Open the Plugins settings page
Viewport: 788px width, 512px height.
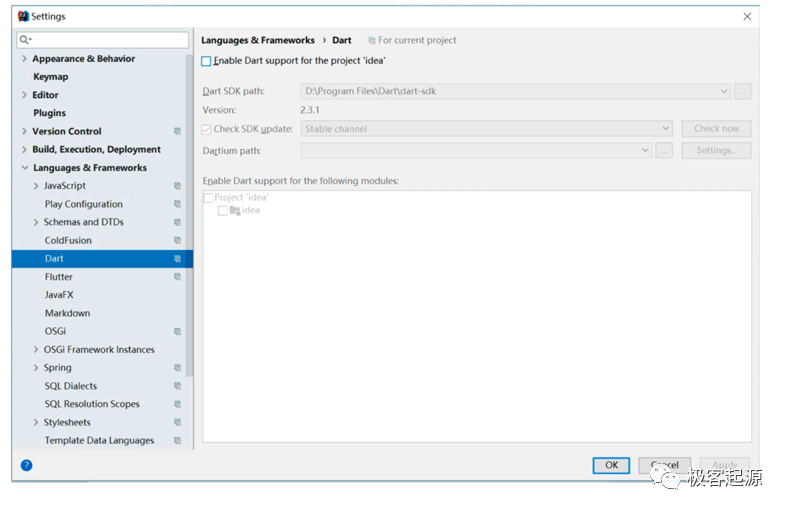pos(49,113)
